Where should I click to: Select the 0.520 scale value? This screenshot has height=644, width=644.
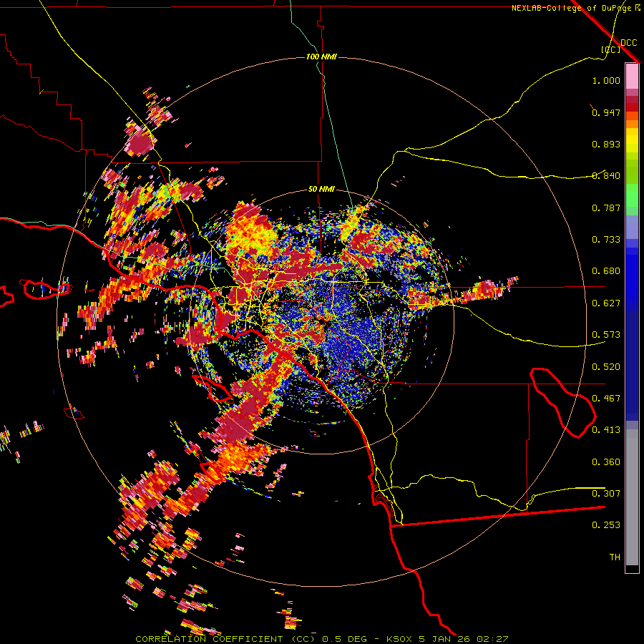click(x=606, y=367)
